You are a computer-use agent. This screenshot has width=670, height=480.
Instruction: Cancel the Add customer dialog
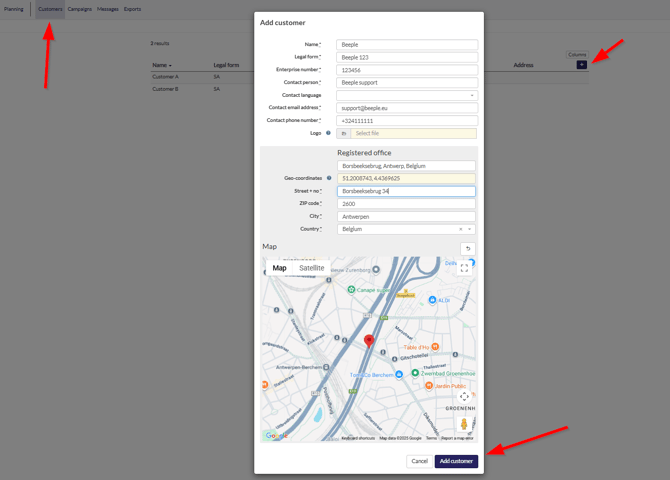419,461
